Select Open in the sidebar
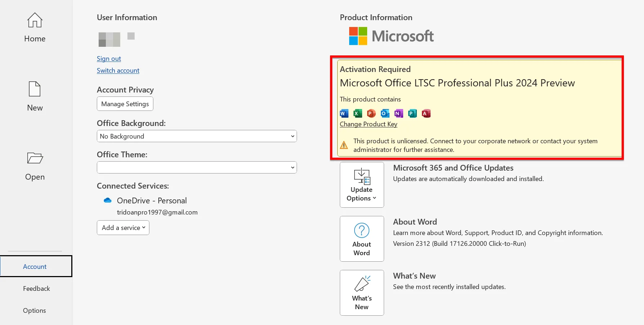644x325 pixels. [x=35, y=166]
